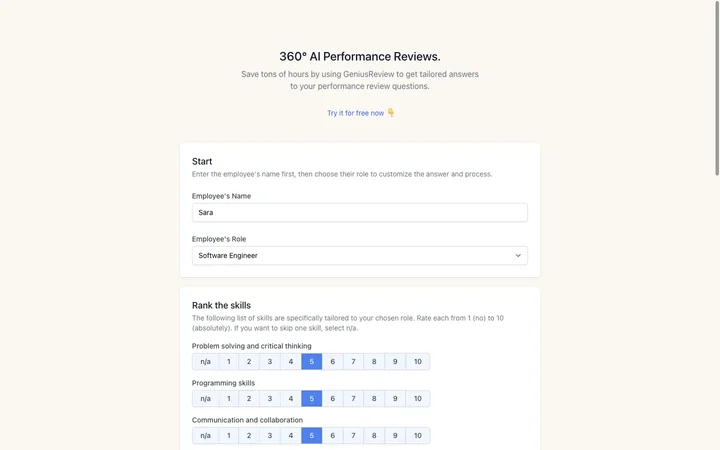Rate Communication and collaboration as 10
Image resolution: width=720 pixels, height=450 pixels.
pos(417,435)
